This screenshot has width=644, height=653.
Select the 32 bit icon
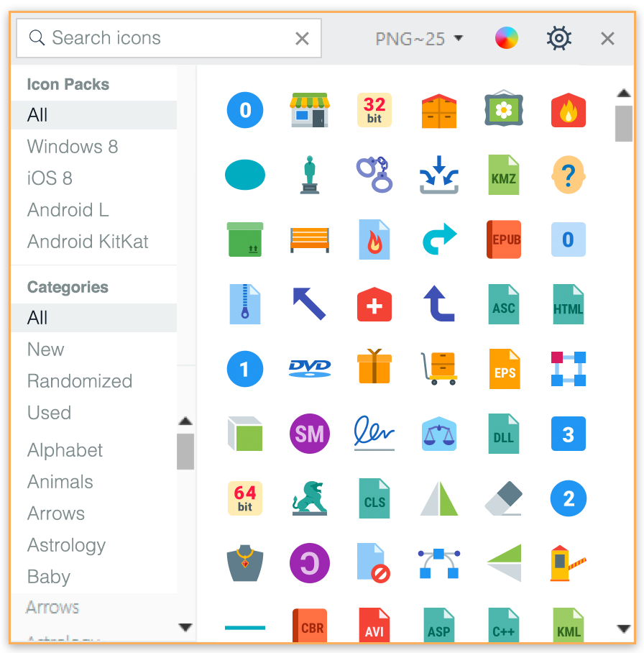(374, 110)
